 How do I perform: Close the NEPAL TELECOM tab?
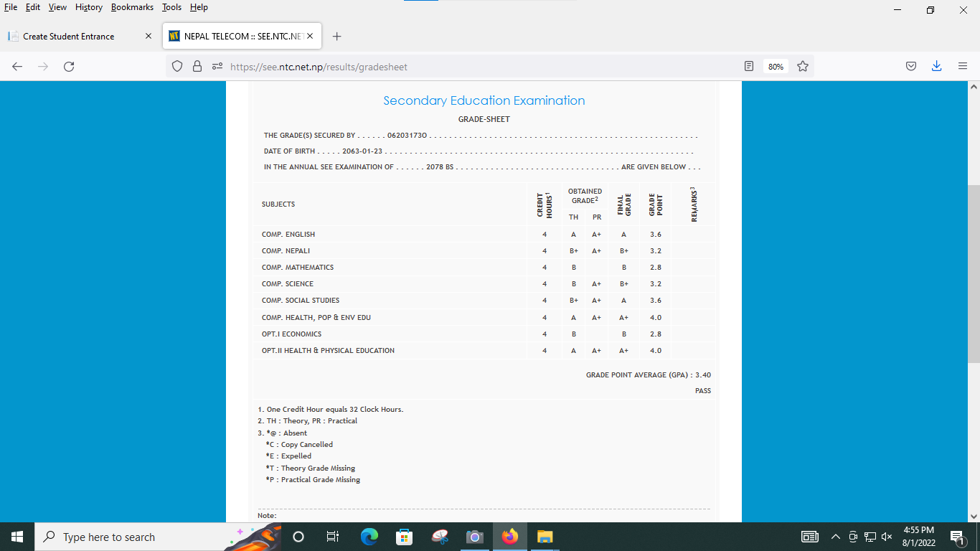tap(310, 37)
